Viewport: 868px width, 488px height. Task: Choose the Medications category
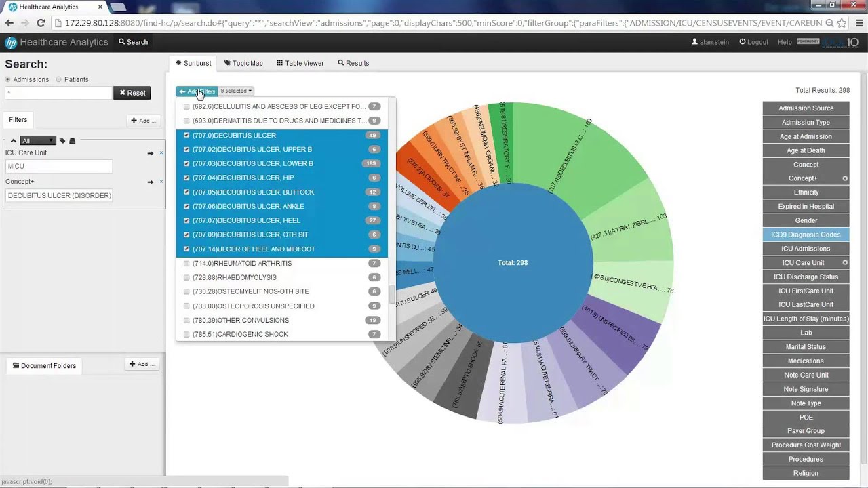click(x=806, y=361)
